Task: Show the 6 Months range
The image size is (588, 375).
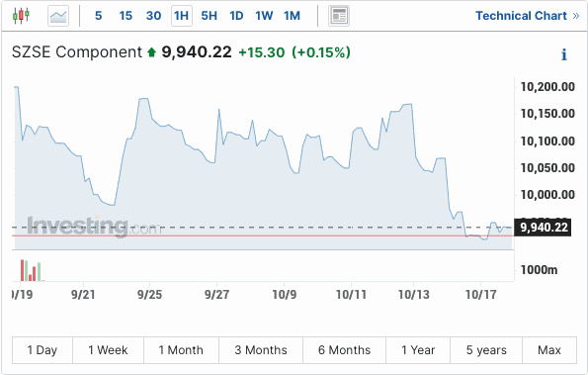Action: pos(344,350)
